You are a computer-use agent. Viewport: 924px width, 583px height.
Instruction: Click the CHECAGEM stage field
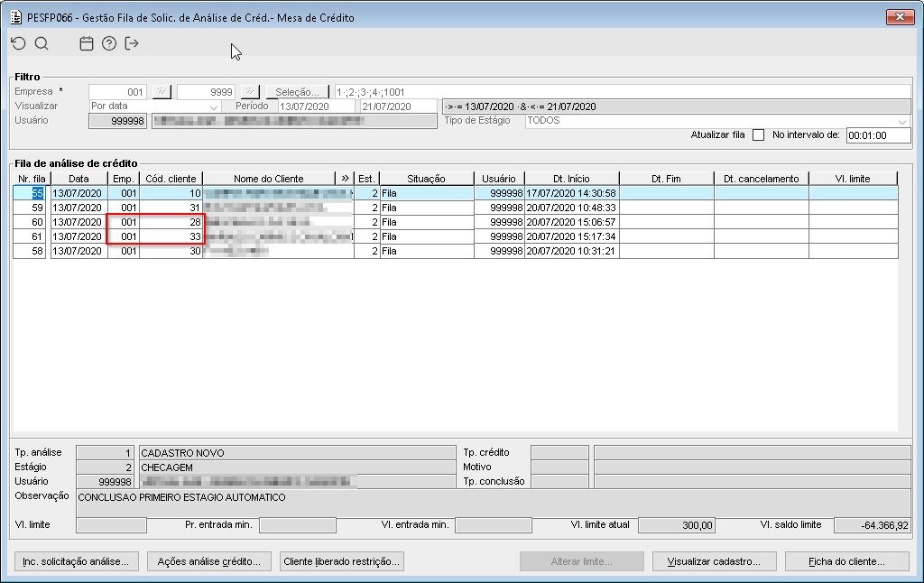click(x=297, y=467)
